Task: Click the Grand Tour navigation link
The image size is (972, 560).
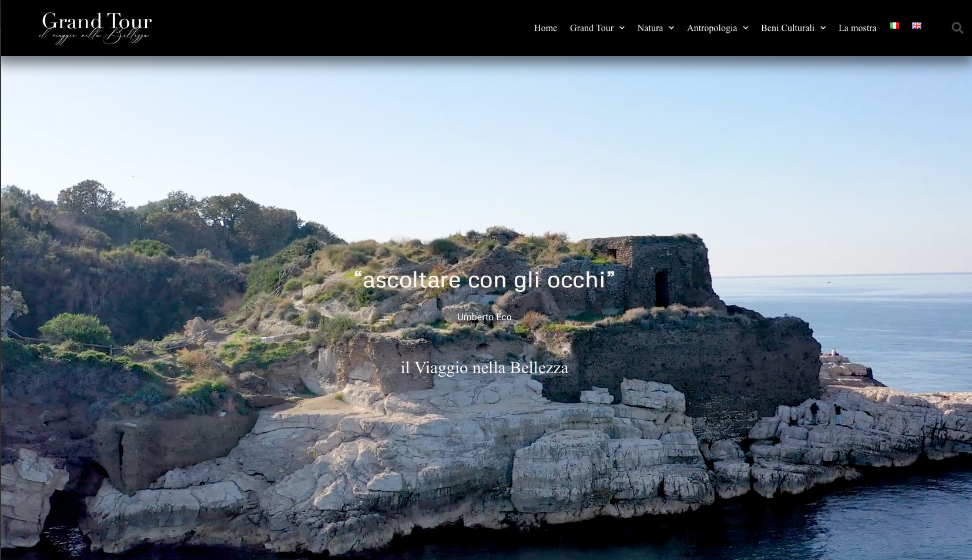Action: (x=591, y=28)
